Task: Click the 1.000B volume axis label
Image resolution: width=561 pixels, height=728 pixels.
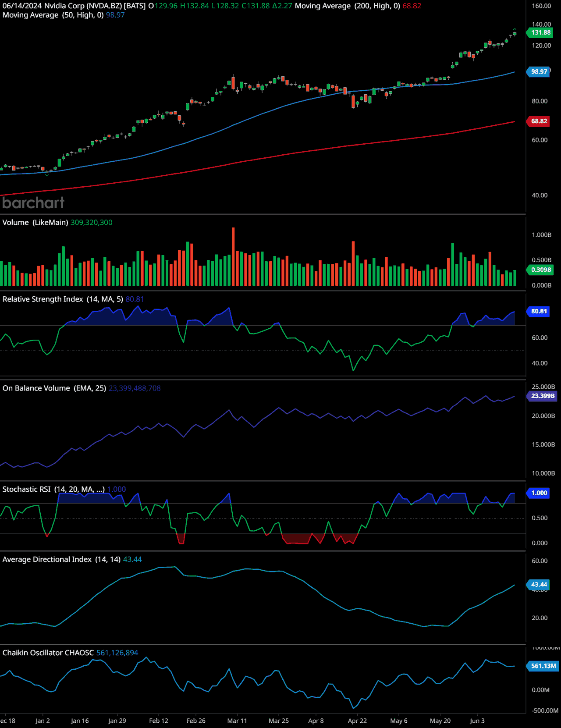Action: (x=542, y=235)
